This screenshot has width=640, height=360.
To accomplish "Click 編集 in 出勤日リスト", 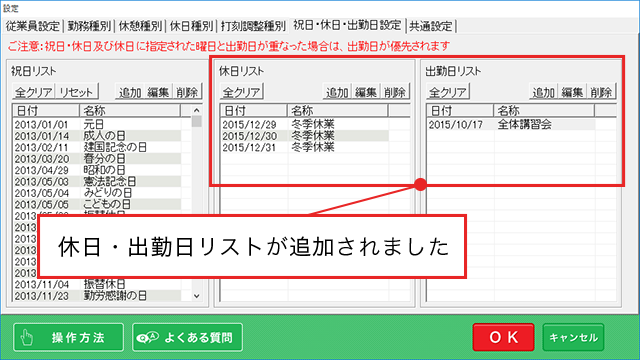I will coord(572,92).
